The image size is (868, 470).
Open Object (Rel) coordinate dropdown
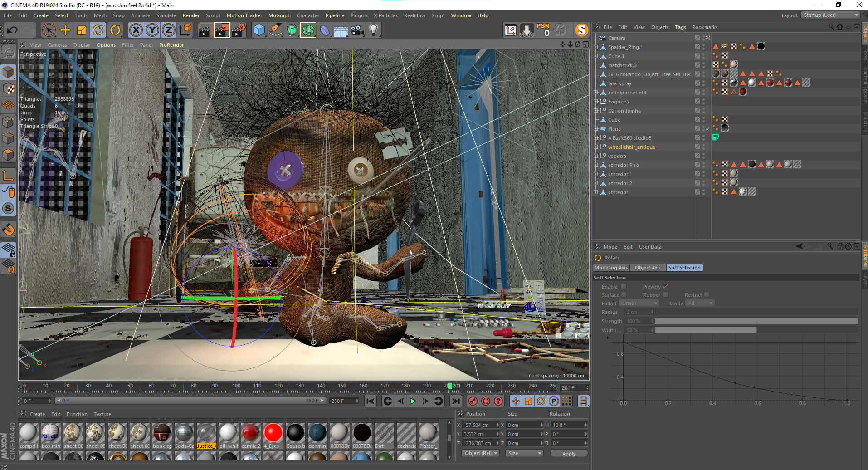(481, 453)
